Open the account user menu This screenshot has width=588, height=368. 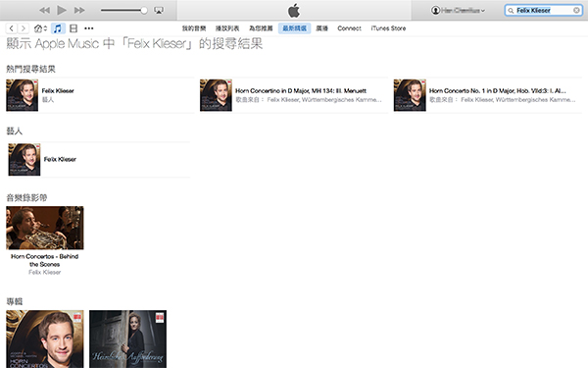[x=458, y=11]
